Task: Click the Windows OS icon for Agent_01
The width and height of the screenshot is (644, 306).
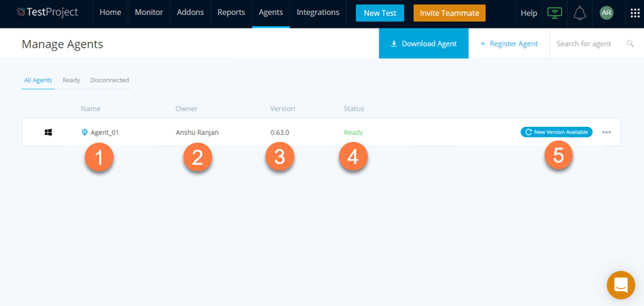Action: click(48, 133)
